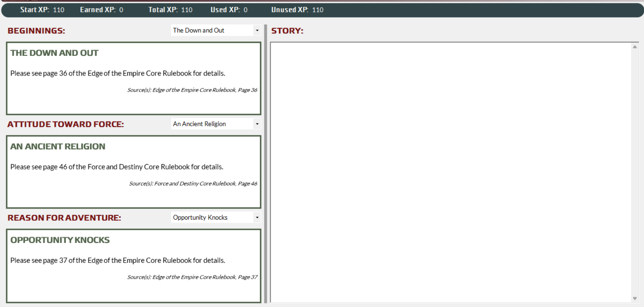Click the THE DOWN AND OUT description heading

tap(54, 53)
